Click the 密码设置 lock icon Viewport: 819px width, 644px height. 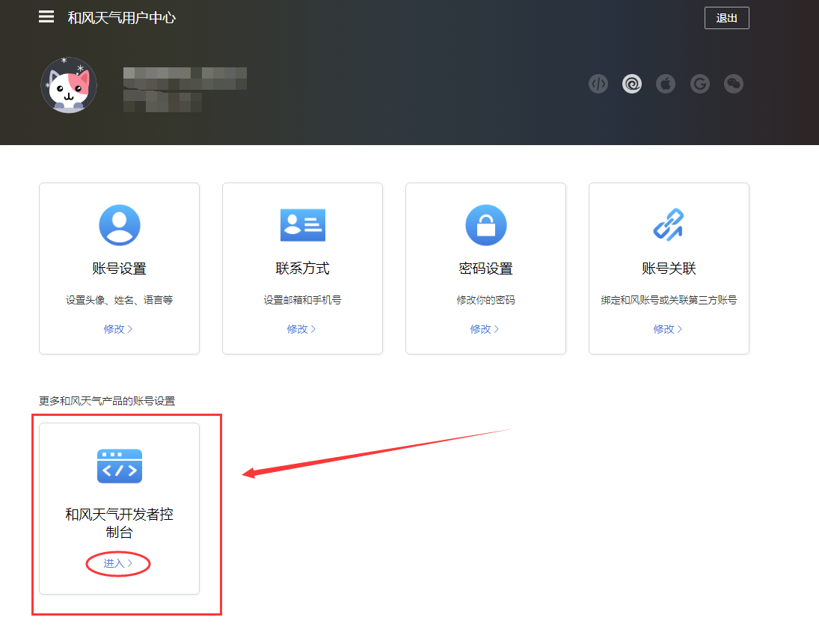pos(485,225)
